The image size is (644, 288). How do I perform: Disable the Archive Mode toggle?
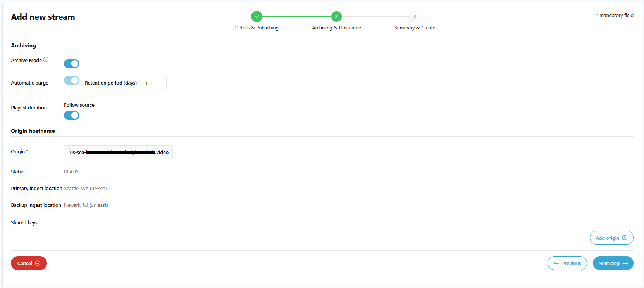[72, 64]
